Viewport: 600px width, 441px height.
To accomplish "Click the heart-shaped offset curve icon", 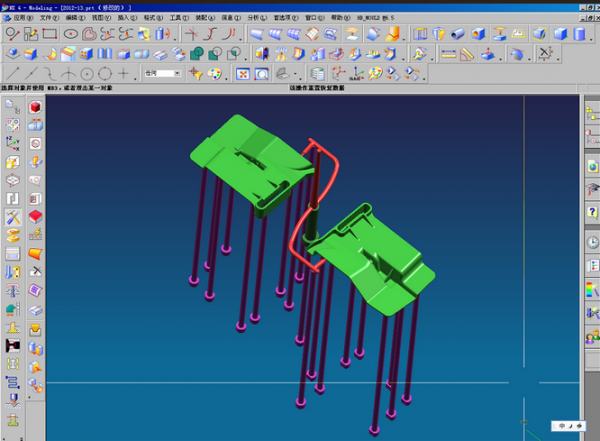I will pos(89,34).
